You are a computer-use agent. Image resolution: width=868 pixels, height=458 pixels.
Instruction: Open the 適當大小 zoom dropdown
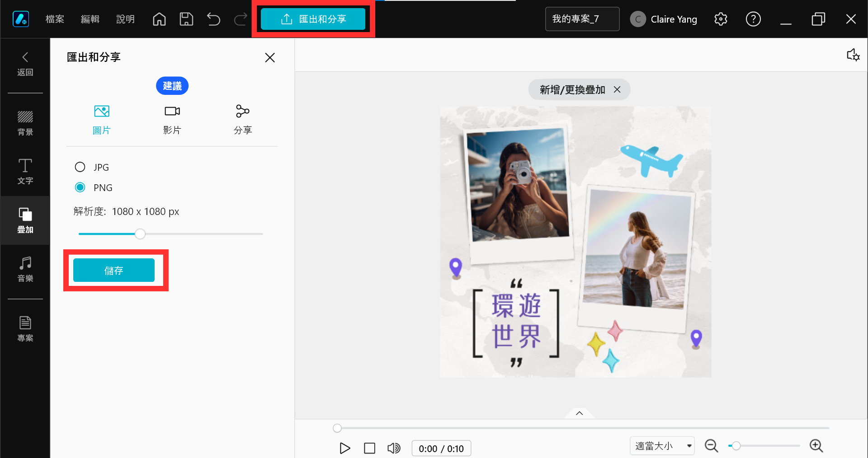tap(662, 446)
